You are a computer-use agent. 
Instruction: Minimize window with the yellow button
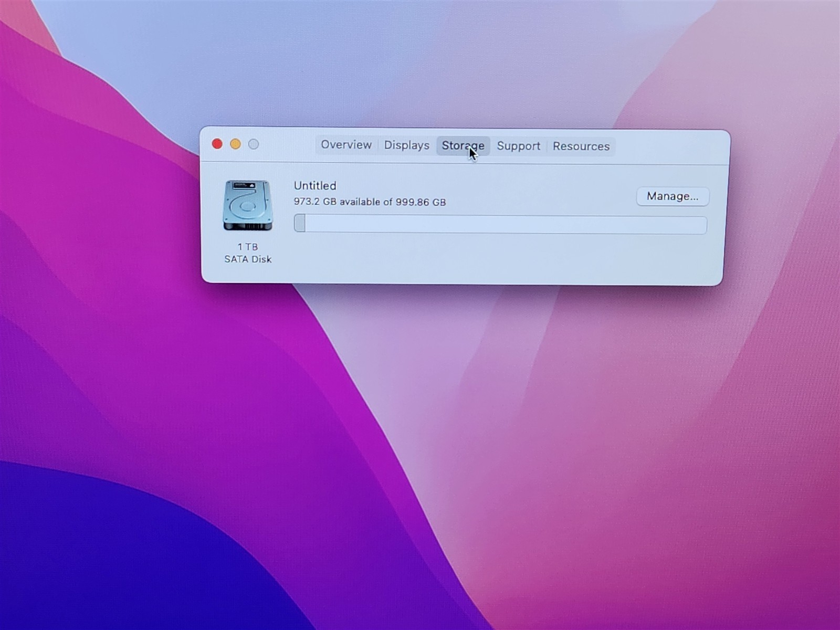click(235, 144)
